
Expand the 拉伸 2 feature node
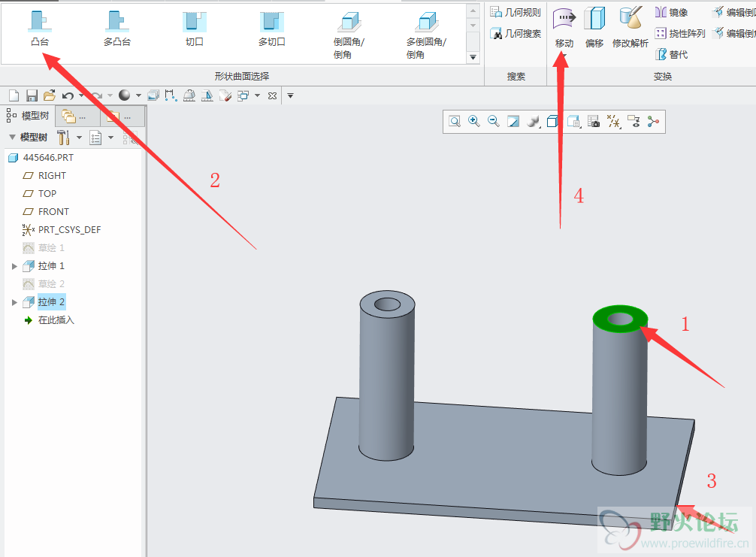(14, 302)
